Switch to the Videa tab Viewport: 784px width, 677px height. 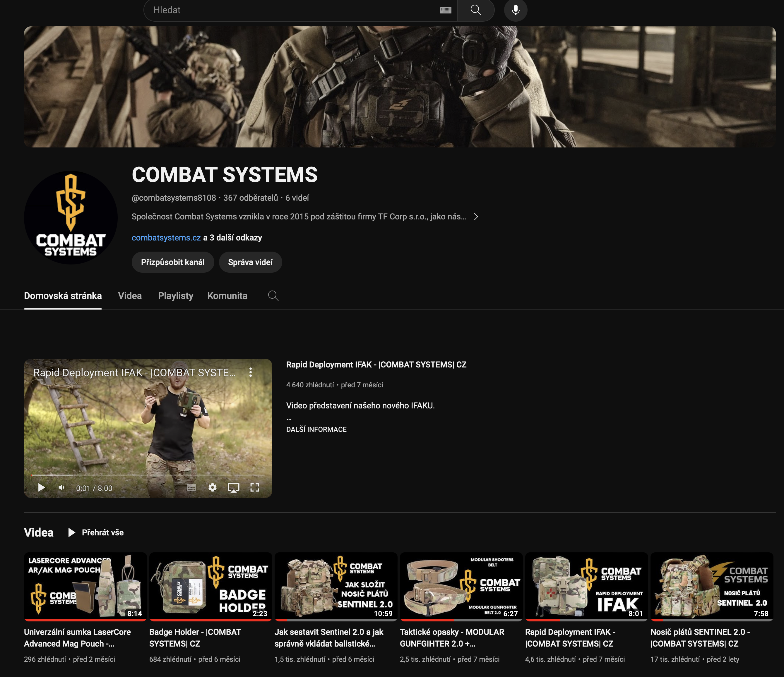[x=130, y=296]
